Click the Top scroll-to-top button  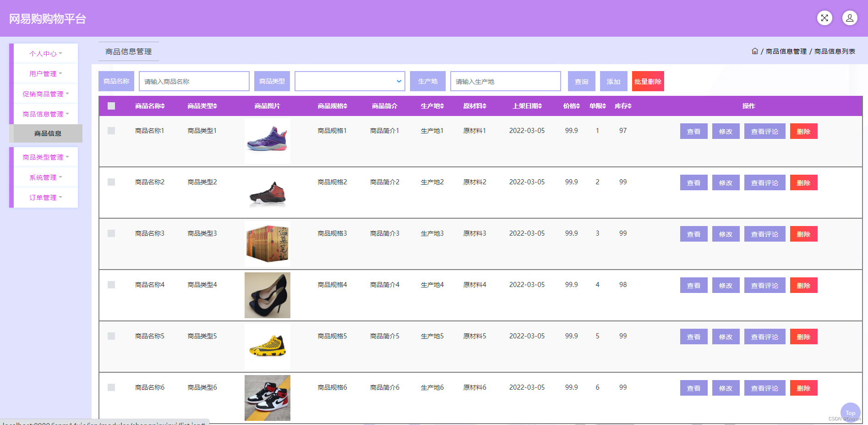(851, 412)
